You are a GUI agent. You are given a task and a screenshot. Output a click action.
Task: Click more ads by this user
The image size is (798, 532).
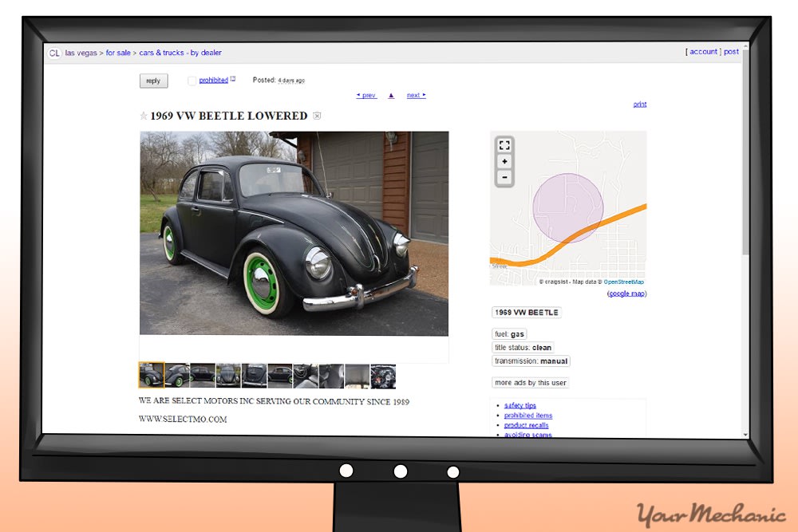[531, 383]
